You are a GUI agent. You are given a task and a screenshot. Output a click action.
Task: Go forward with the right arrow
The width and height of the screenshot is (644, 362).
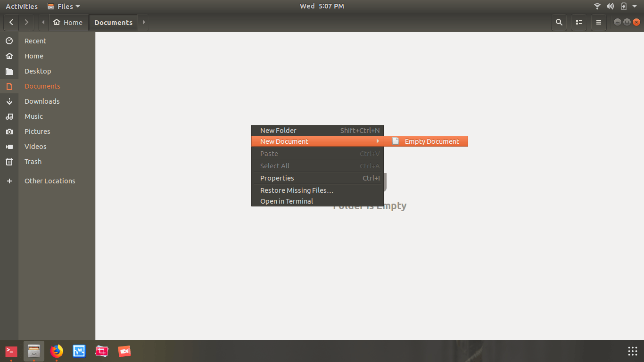click(26, 22)
